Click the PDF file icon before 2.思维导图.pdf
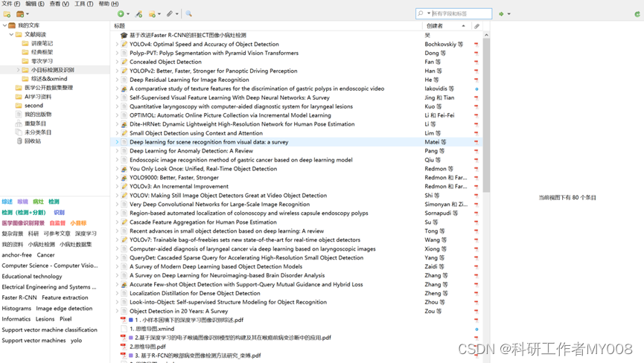The image size is (644, 363). pos(123,347)
